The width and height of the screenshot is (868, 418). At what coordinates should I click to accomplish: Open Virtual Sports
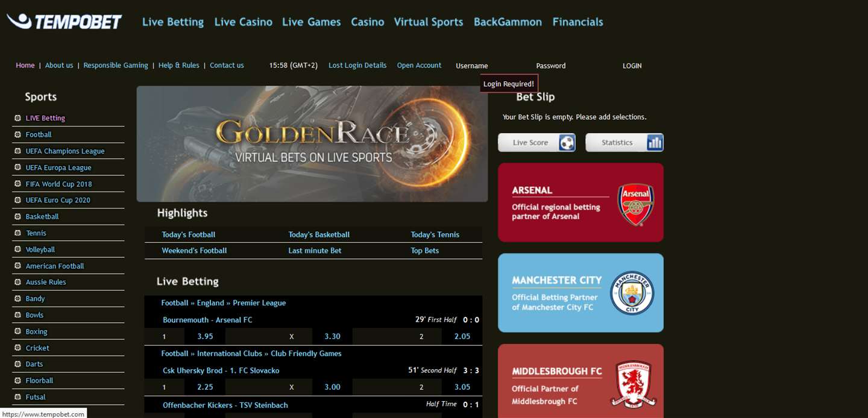(429, 22)
